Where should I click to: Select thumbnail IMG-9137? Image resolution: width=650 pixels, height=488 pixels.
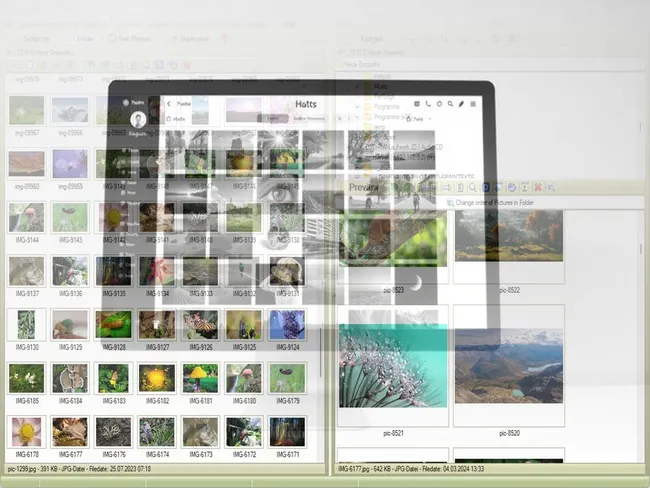point(27,271)
